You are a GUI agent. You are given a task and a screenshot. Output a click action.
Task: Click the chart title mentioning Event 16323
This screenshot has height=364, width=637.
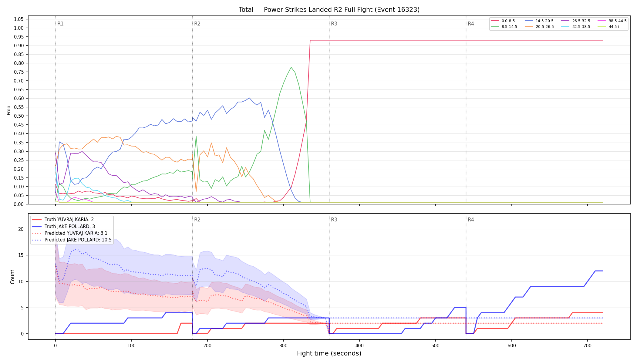point(329,10)
